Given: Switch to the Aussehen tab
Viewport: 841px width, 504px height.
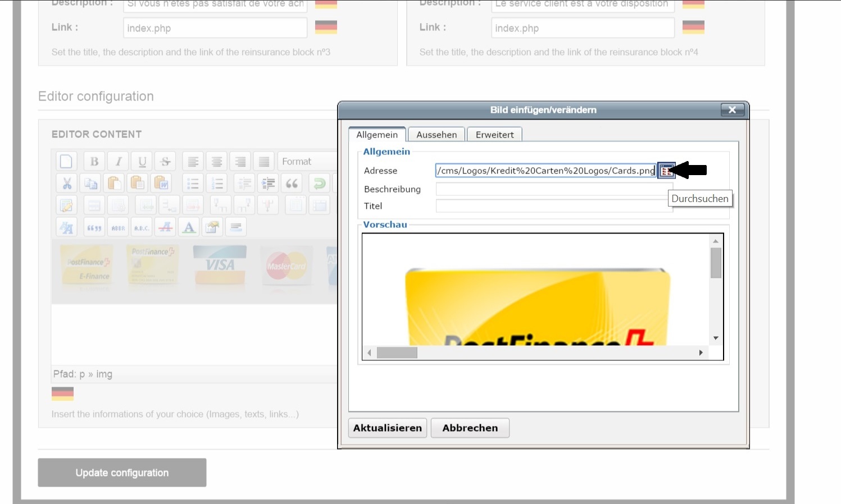Looking at the screenshot, I should 437,135.
